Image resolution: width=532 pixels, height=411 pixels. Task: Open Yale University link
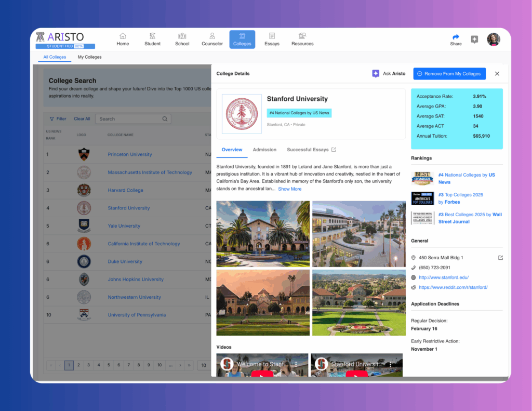tap(124, 226)
